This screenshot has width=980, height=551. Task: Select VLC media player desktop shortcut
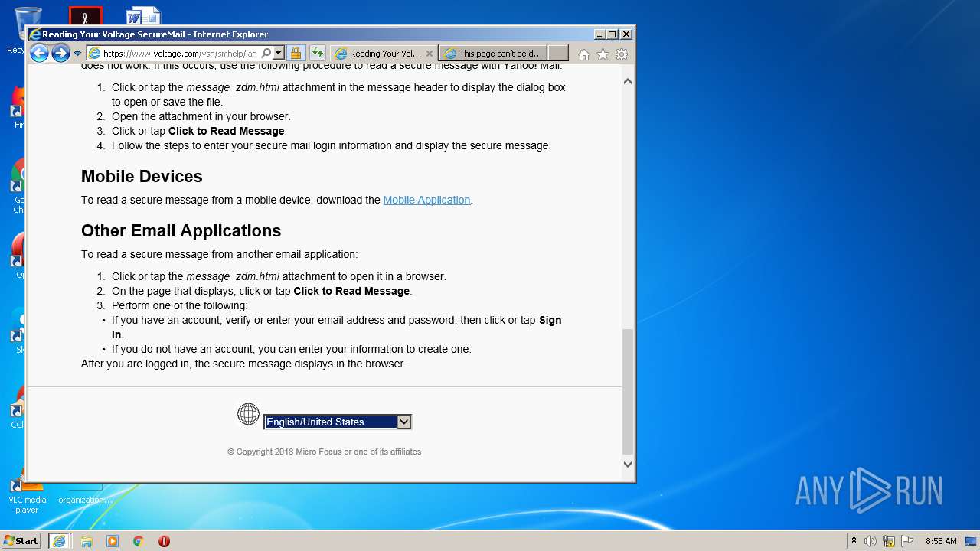pyautogui.click(x=27, y=495)
